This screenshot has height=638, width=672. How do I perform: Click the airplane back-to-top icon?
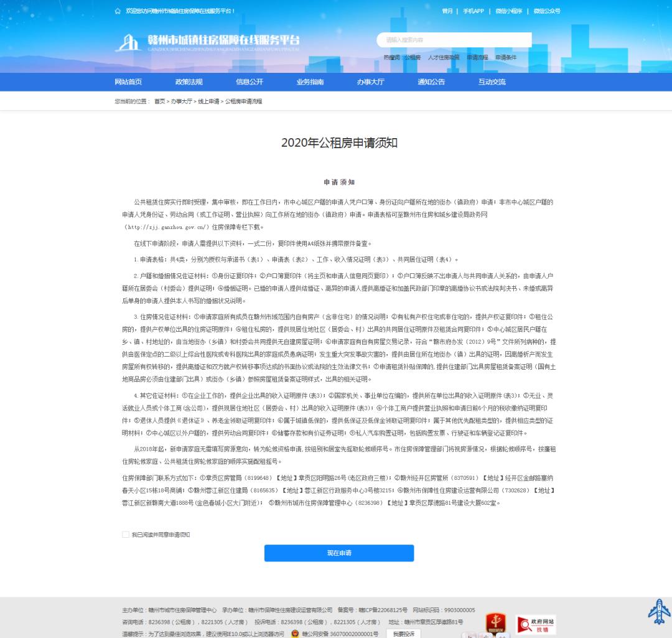coord(658,611)
